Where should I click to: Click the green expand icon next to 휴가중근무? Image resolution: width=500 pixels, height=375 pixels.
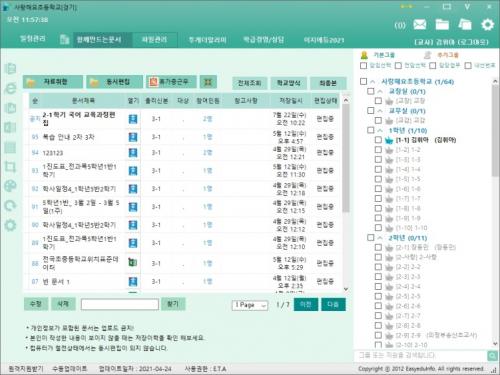pos(208,82)
